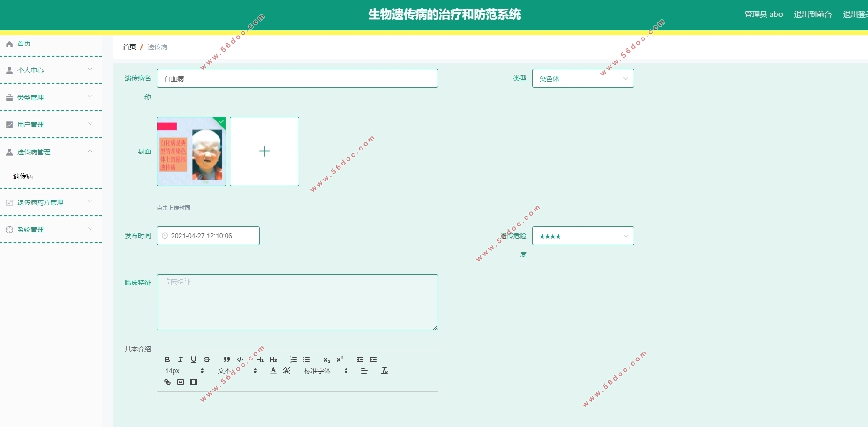Toggle strikethrough formatting in editor
The height and width of the screenshot is (427, 868).
[207, 360]
